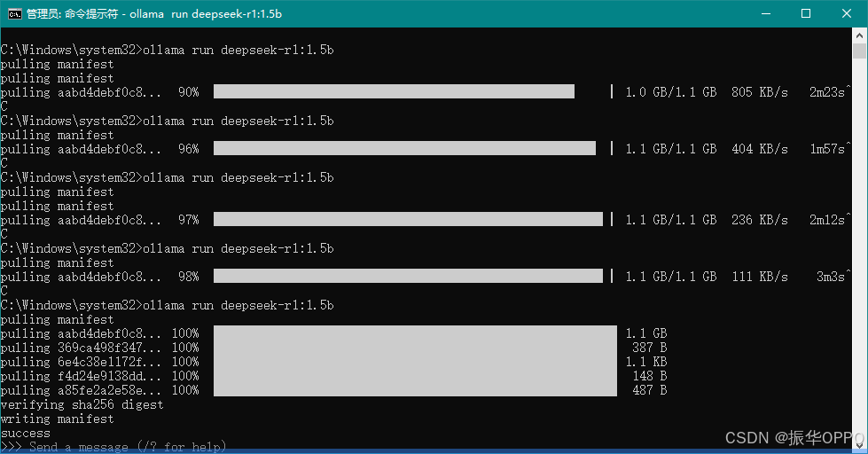Click the 97% download progress bar
This screenshot has width=868, height=454.
click(x=408, y=219)
